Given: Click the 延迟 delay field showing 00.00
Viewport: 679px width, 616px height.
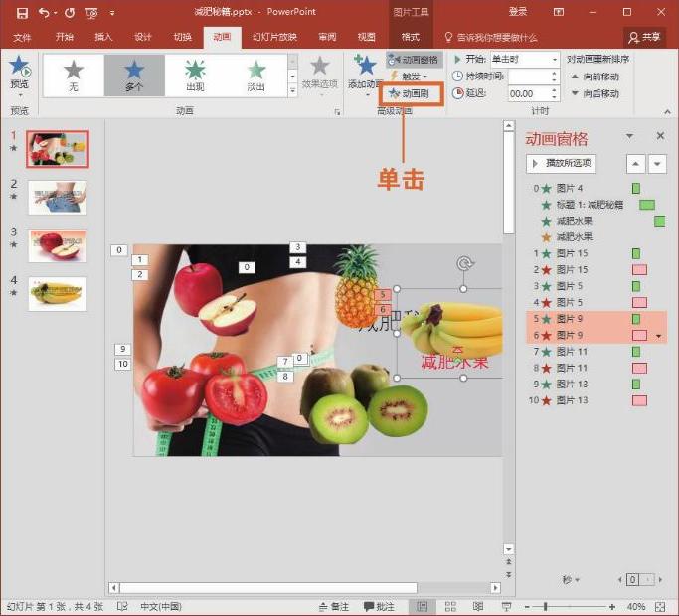Looking at the screenshot, I should pos(531,93).
